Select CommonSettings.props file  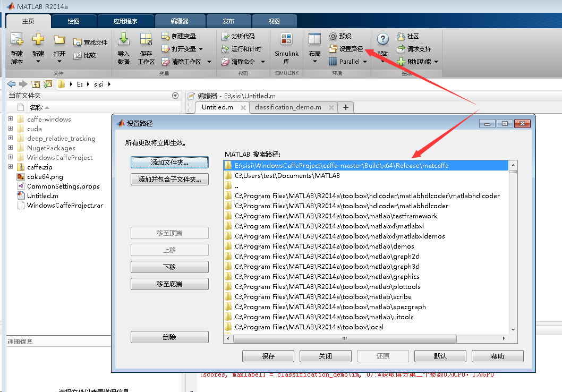pyautogui.click(x=63, y=186)
